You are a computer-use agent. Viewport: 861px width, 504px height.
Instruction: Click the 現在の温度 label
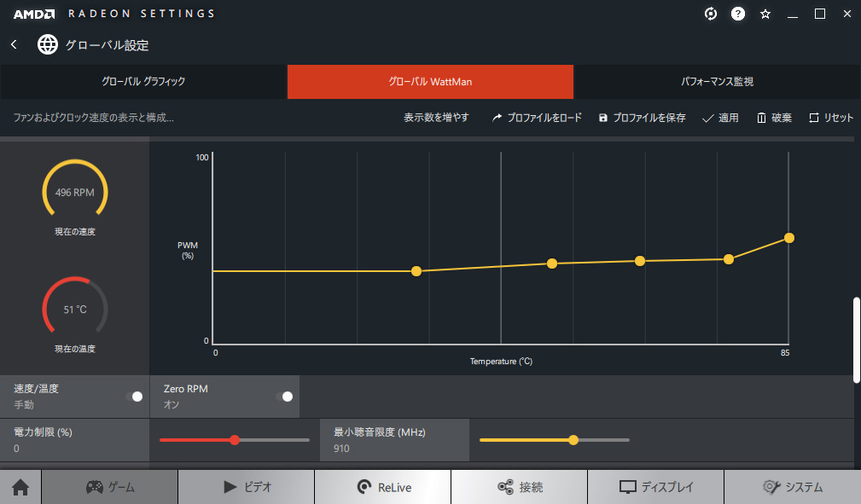[75, 349]
